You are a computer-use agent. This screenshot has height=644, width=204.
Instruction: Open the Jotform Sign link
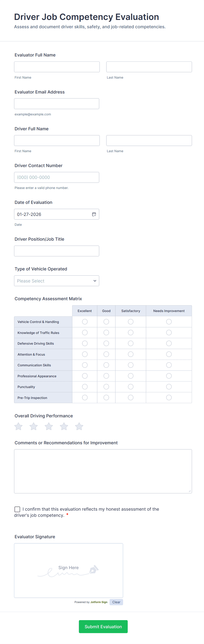click(99, 602)
